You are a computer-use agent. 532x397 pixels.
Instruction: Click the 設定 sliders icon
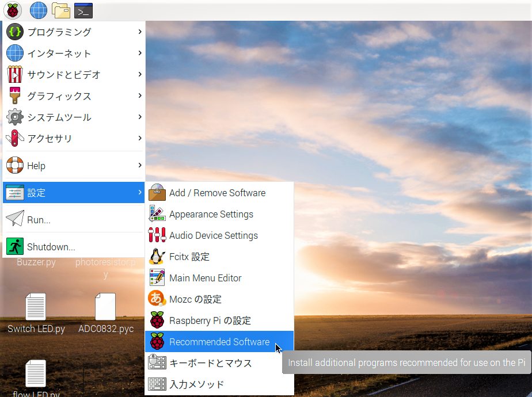point(14,193)
